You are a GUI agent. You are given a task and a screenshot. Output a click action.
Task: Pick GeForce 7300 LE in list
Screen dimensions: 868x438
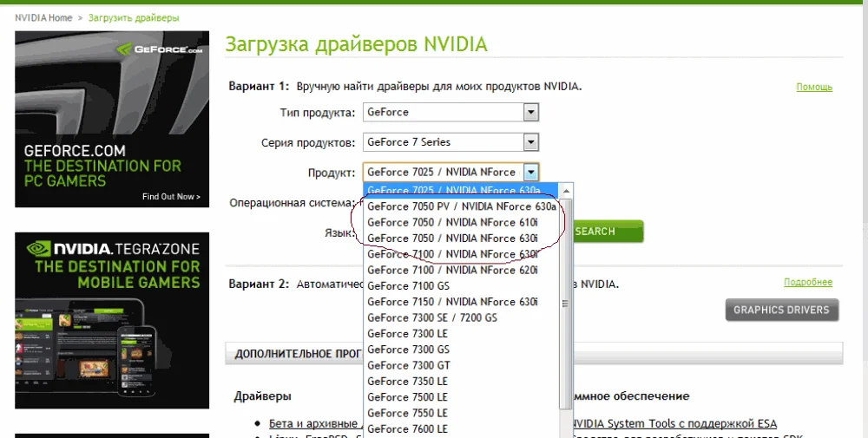click(x=462, y=333)
